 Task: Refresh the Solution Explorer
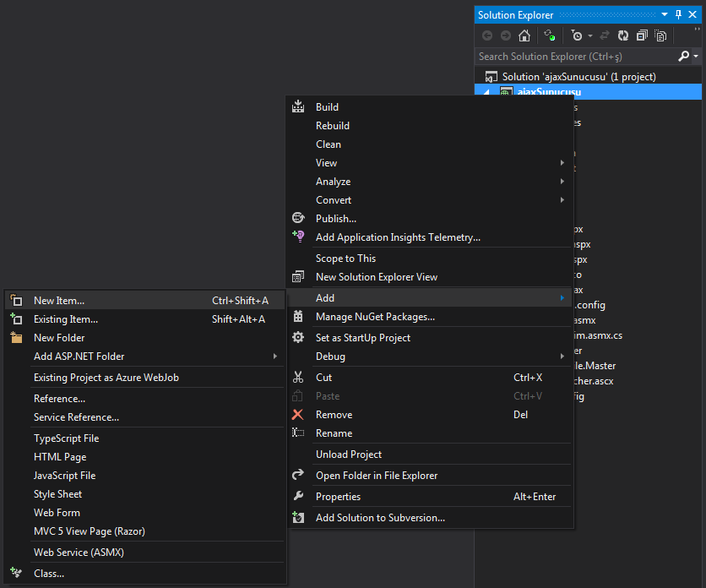(623, 35)
